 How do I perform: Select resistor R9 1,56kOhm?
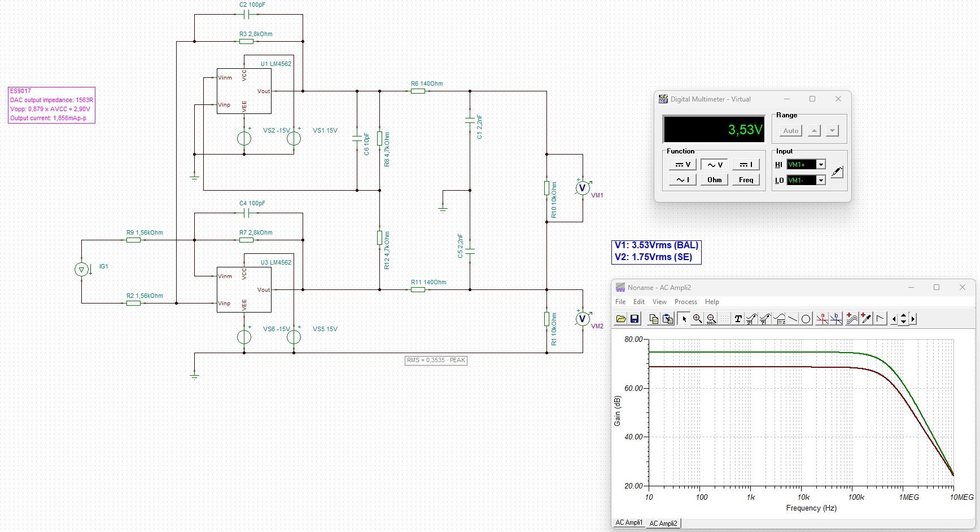(x=133, y=240)
